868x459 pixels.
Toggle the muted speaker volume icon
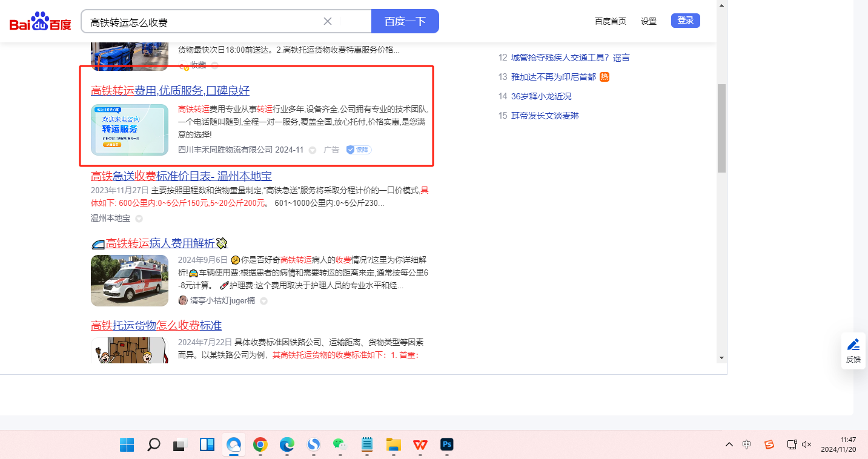[806, 444]
